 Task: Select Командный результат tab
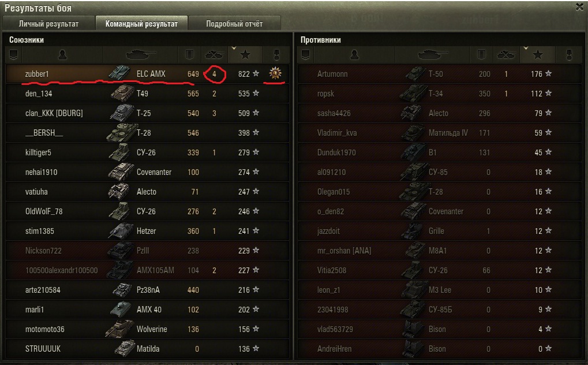(141, 24)
